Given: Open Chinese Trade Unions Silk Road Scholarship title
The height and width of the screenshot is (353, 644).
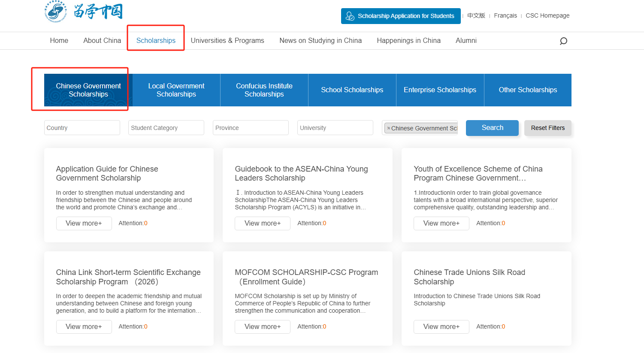Looking at the screenshot, I should [469, 277].
